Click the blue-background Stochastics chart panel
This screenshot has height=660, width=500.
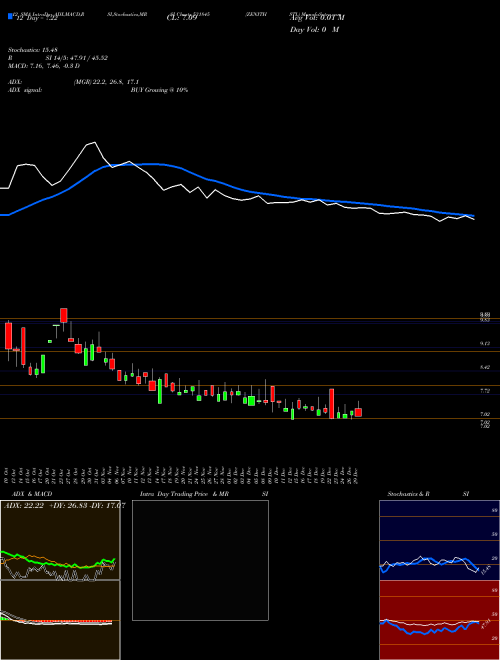click(x=439, y=540)
